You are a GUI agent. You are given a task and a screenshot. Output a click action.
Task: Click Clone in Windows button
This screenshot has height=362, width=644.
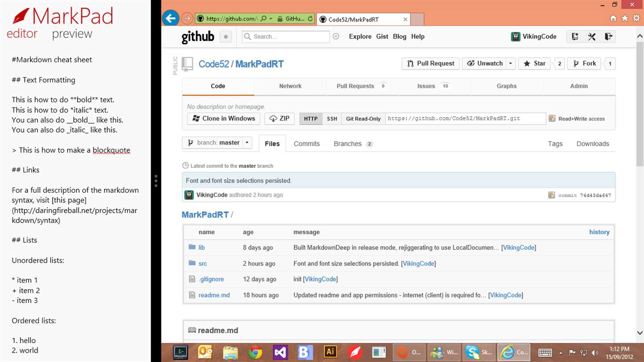[224, 118]
